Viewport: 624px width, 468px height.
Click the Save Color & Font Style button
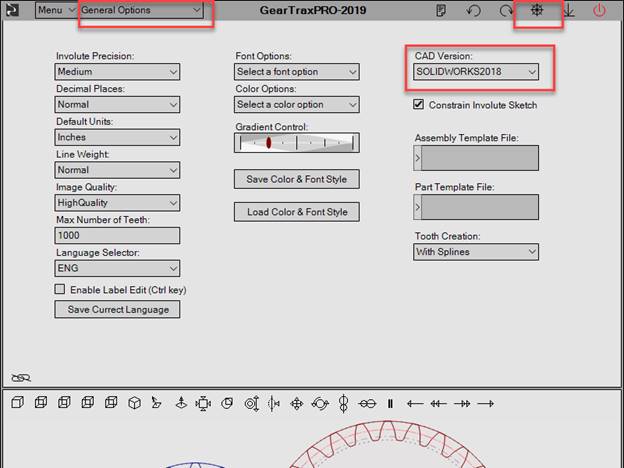[296, 179]
